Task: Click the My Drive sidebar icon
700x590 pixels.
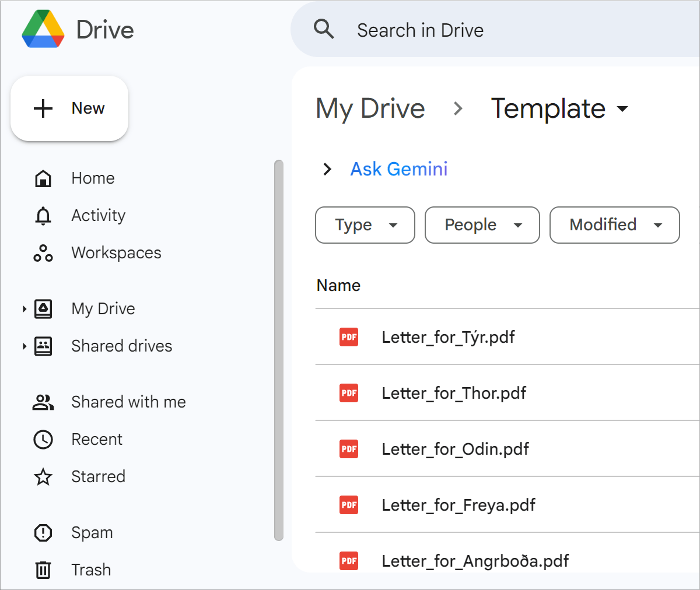Action: point(43,309)
